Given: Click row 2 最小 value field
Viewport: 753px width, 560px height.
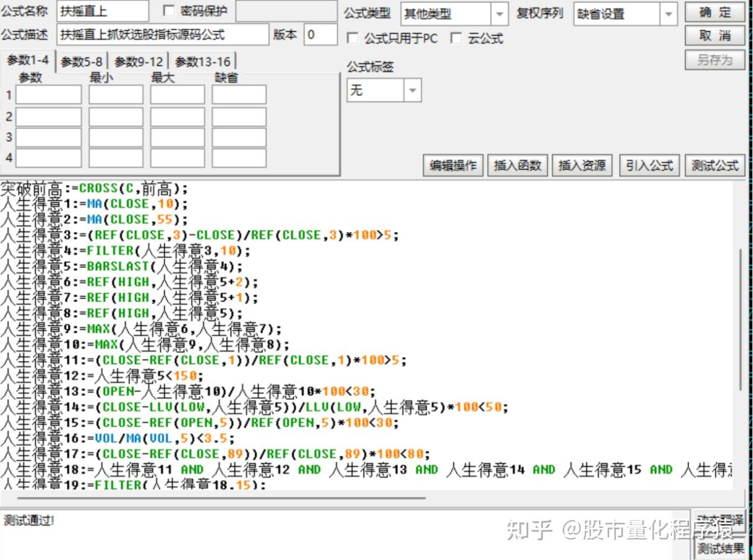Looking at the screenshot, I should [x=116, y=117].
